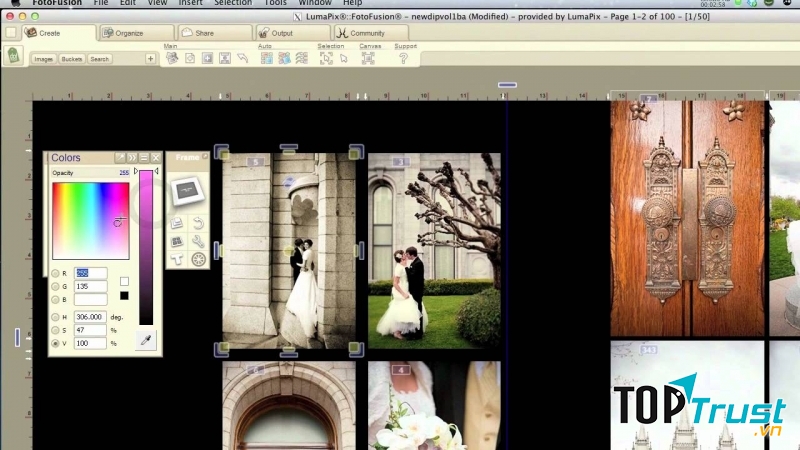This screenshot has width=800, height=450.
Task: Click the Canvas fit icon
Action: [x=368, y=58]
